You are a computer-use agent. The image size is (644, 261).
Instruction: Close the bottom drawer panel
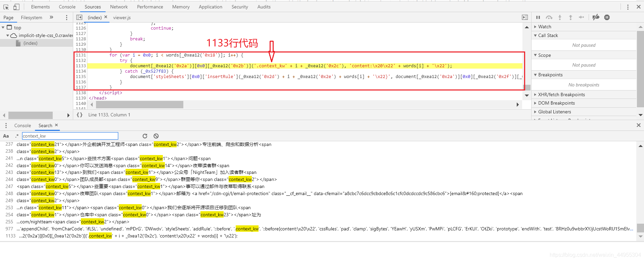[x=638, y=125]
